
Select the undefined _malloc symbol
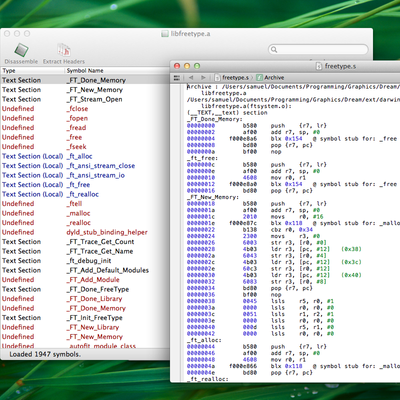[85, 213]
